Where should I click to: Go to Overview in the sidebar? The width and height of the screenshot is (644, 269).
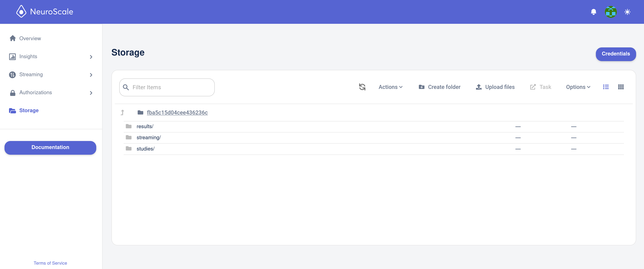[30, 38]
